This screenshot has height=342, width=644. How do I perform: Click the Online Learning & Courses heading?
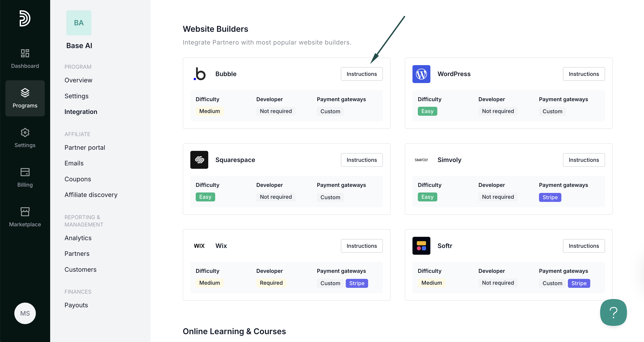tap(234, 331)
